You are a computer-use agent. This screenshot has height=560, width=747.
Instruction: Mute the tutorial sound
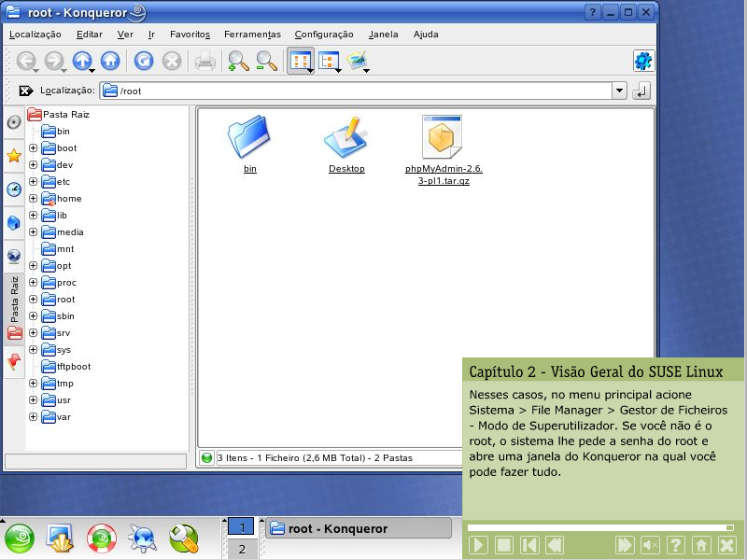[651, 545]
